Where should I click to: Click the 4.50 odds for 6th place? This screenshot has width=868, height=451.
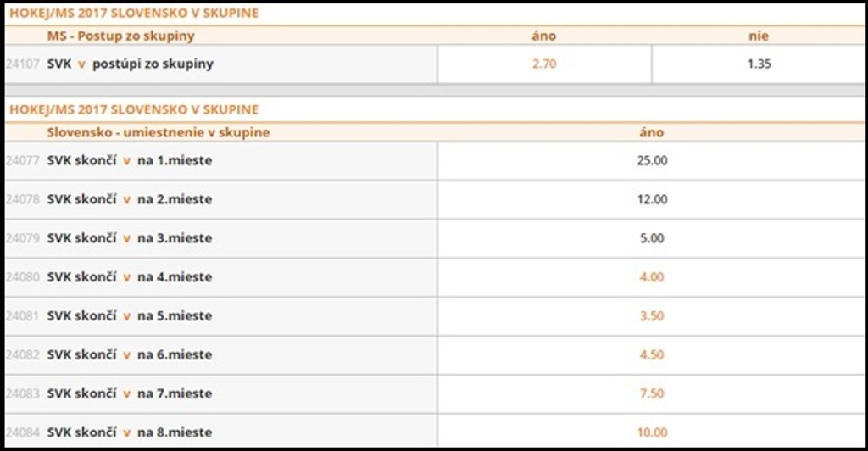(x=651, y=355)
